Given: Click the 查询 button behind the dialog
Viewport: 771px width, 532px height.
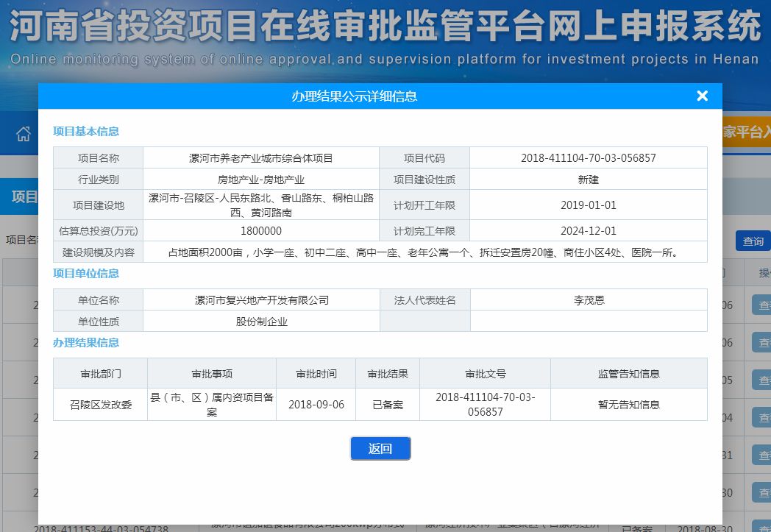Looking at the screenshot, I should click(753, 241).
